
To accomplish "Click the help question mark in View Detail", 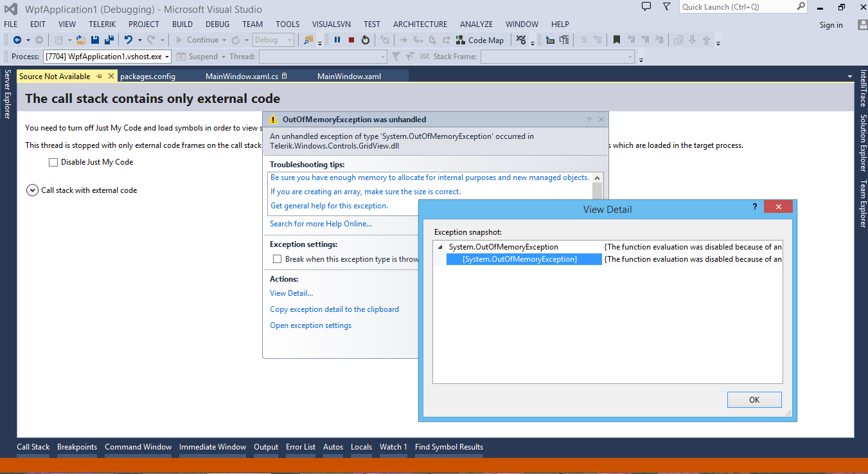I will tap(755, 207).
